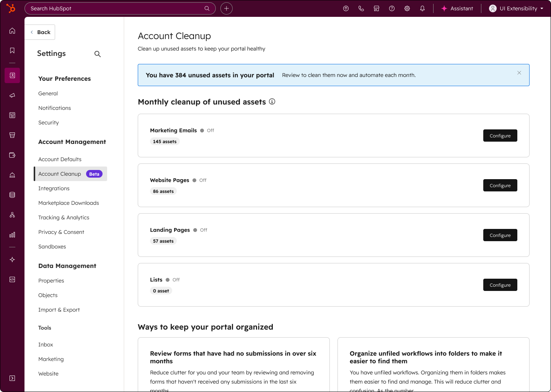This screenshot has height=392, width=551.
Task: Click the HubSpot sprocket logo
Action: pos(11,8)
